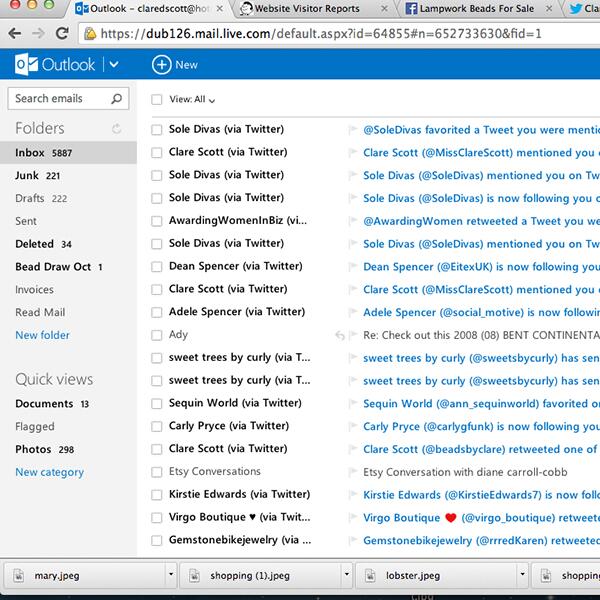
Task: Tick the Etsy Conversations checkbox
Action: coord(157,472)
